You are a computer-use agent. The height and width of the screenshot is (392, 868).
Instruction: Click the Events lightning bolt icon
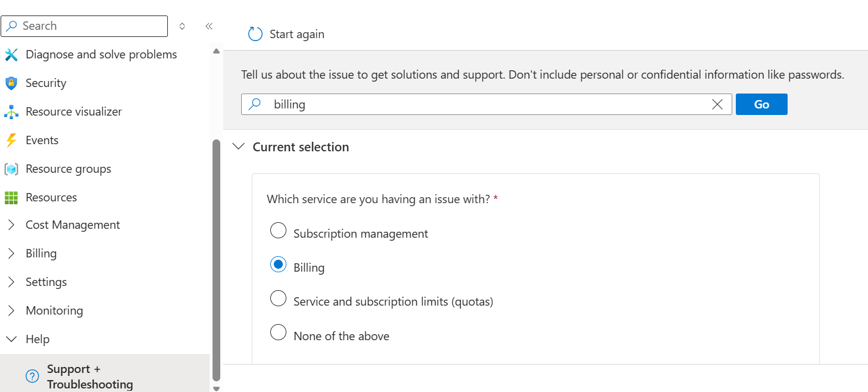(x=11, y=141)
